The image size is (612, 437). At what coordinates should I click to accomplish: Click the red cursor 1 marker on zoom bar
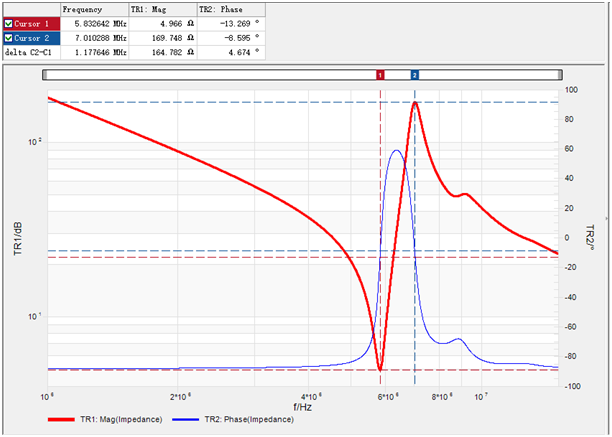(380, 75)
